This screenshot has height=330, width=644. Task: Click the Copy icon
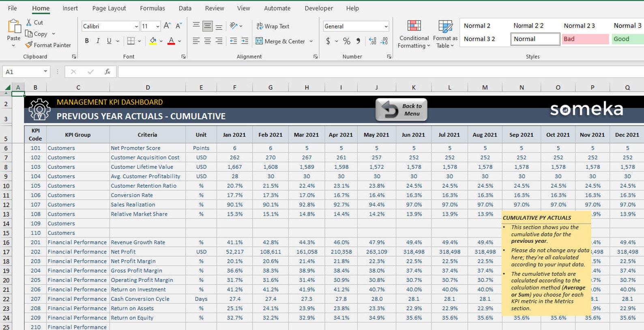pyautogui.click(x=29, y=34)
